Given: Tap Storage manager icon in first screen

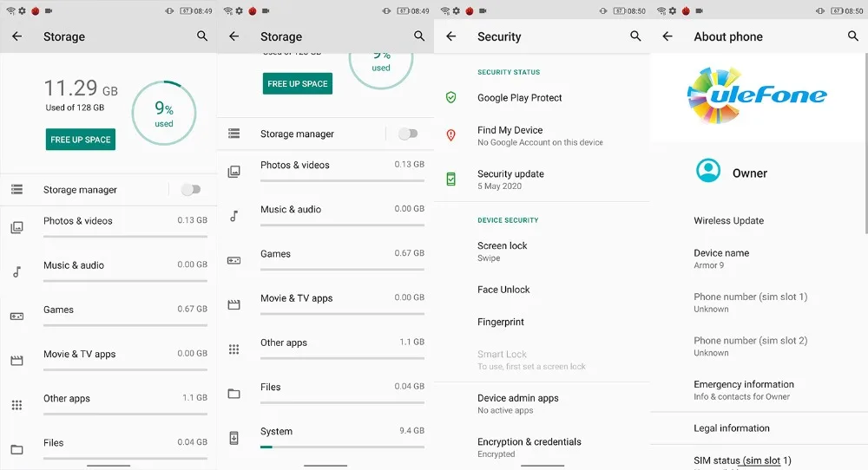Looking at the screenshot, I should pos(17,190).
